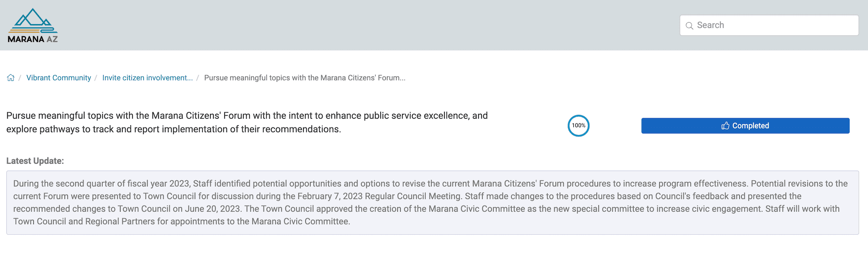Open Invite citizen involvement breadcrumb link
Viewport: 868px width, 254px height.
click(x=147, y=78)
